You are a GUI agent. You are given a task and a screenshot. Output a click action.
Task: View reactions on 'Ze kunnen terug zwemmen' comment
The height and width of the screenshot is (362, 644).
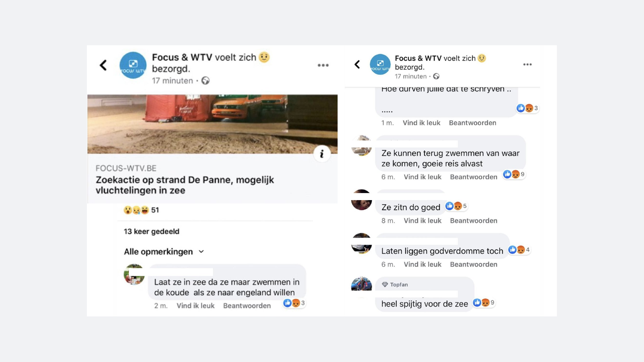click(x=514, y=174)
